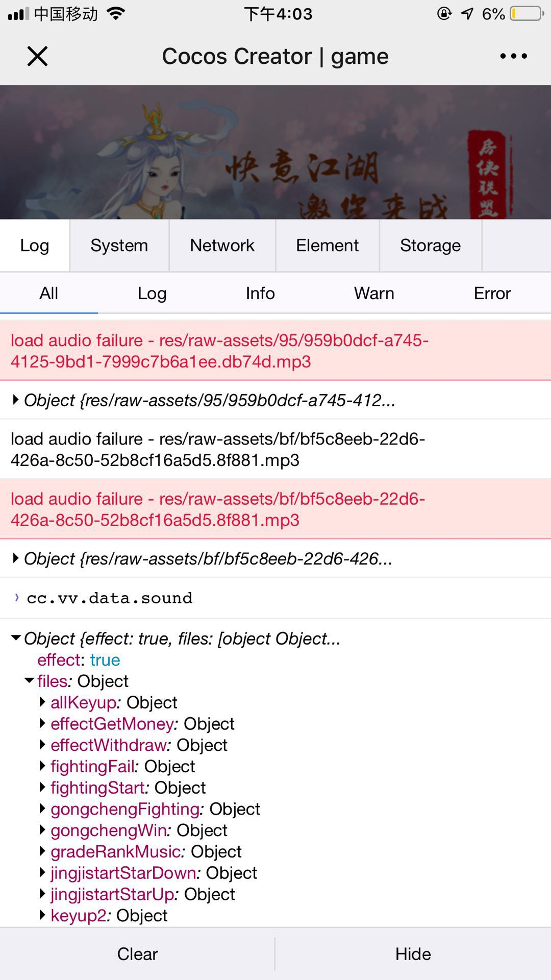Viewport: 551px width, 980px height.
Task: Expand the jingjistartStarUp property
Action: pyautogui.click(x=43, y=894)
